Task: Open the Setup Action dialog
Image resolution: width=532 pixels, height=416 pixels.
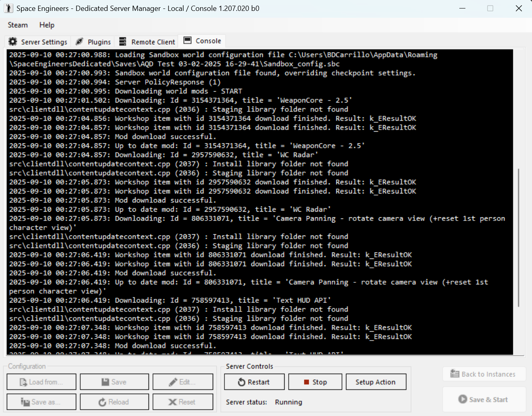Action: click(x=376, y=382)
